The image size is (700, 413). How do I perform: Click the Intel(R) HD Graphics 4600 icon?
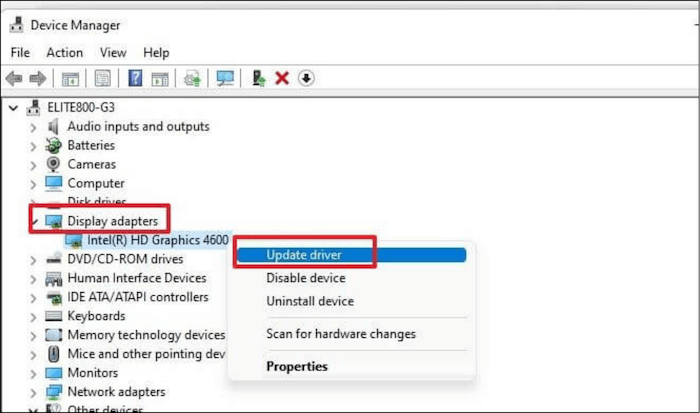74,241
